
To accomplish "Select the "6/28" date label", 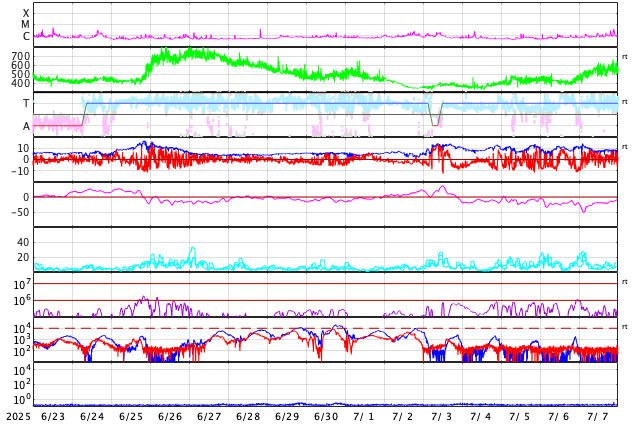I will [248, 417].
